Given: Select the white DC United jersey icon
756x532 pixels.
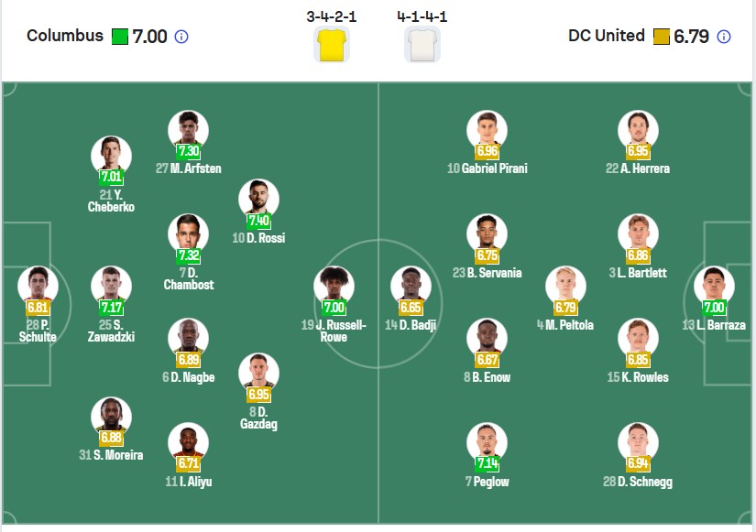Looking at the screenshot, I should (x=422, y=45).
